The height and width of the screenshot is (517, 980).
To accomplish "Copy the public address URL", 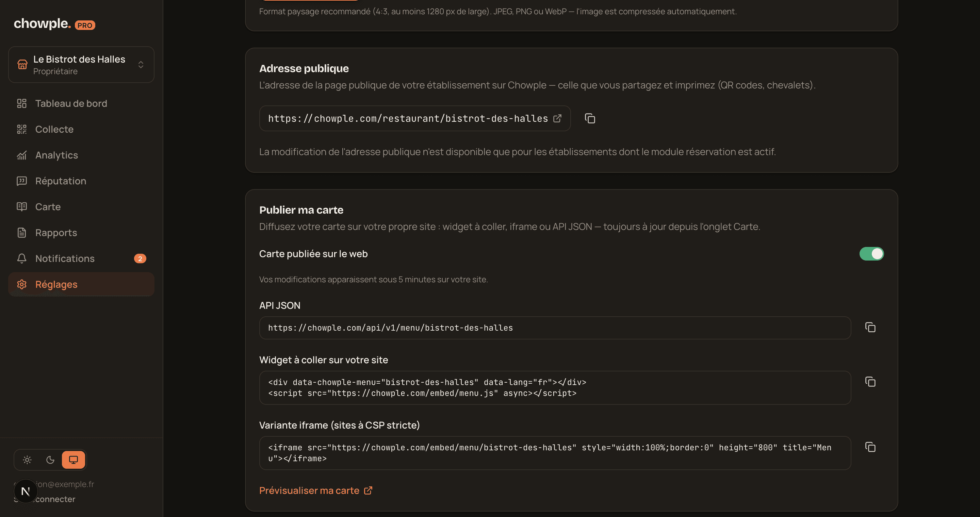I will (590, 119).
